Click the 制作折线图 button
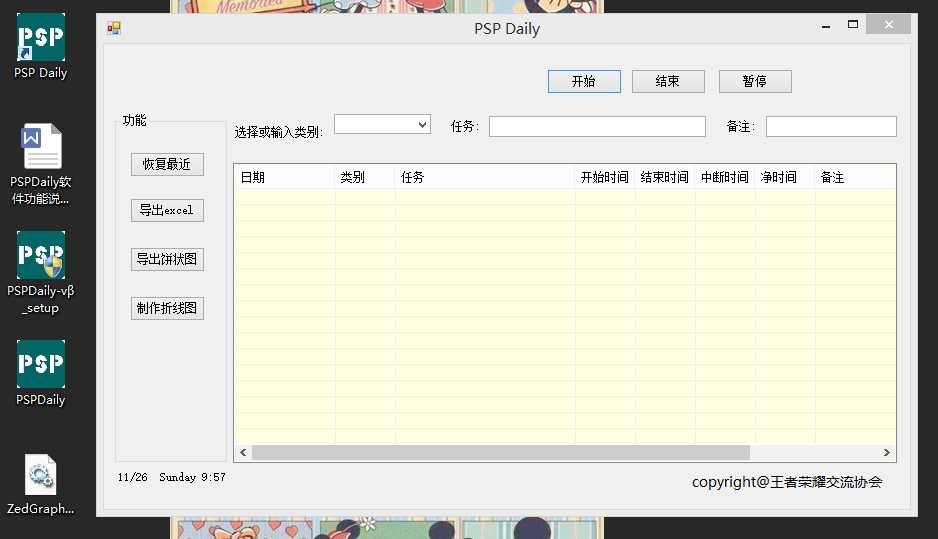Viewport: 938px width, 539px height. pos(168,309)
